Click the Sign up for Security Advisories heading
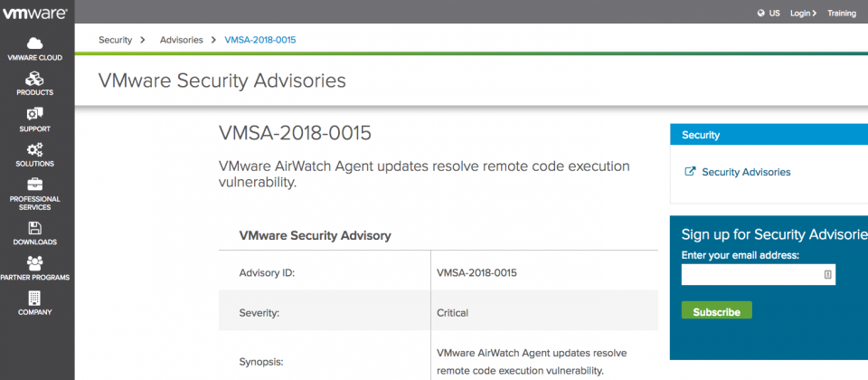This screenshot has width=868, height=380. [775, 234]
